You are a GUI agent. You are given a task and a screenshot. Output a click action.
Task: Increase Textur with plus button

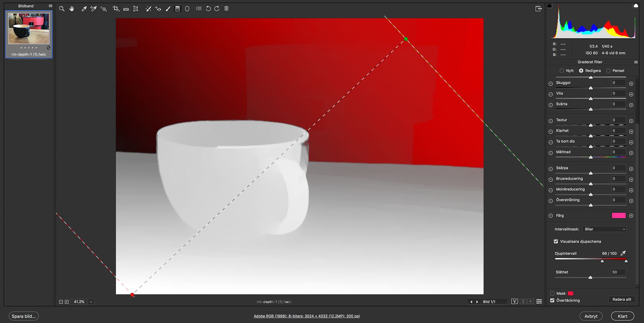click(x=631, y=121)
